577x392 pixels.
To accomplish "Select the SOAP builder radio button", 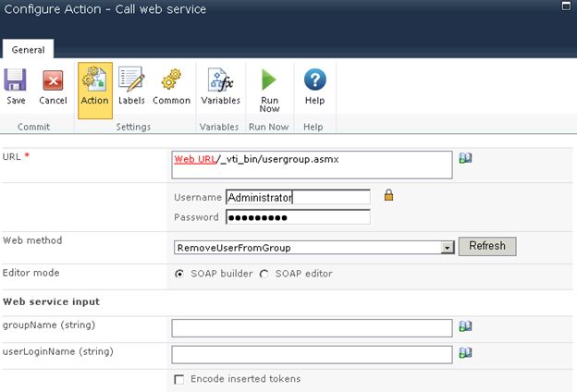I will (x=179, y=274).
